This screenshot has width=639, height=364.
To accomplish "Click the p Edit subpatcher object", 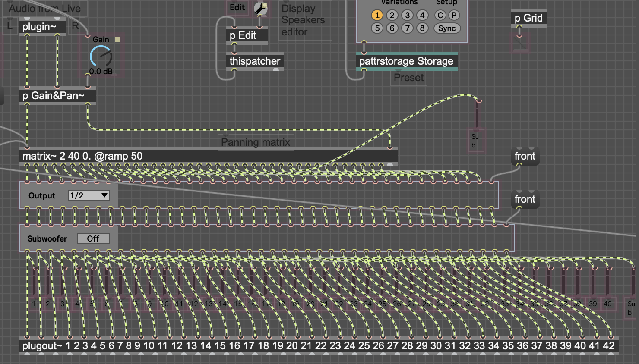I will pos(247,35).
